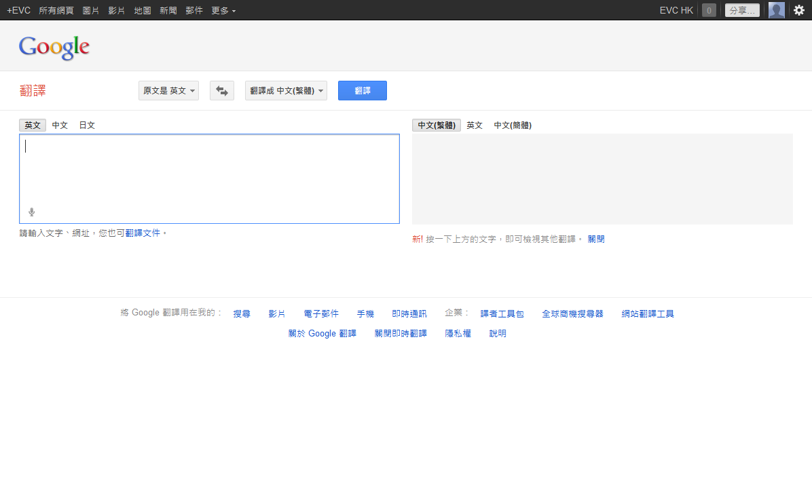Image resolution: width=812 pixels, height=504 pixels.
Task: Click the 翻譯文件 link
Action: coord(143,233)
